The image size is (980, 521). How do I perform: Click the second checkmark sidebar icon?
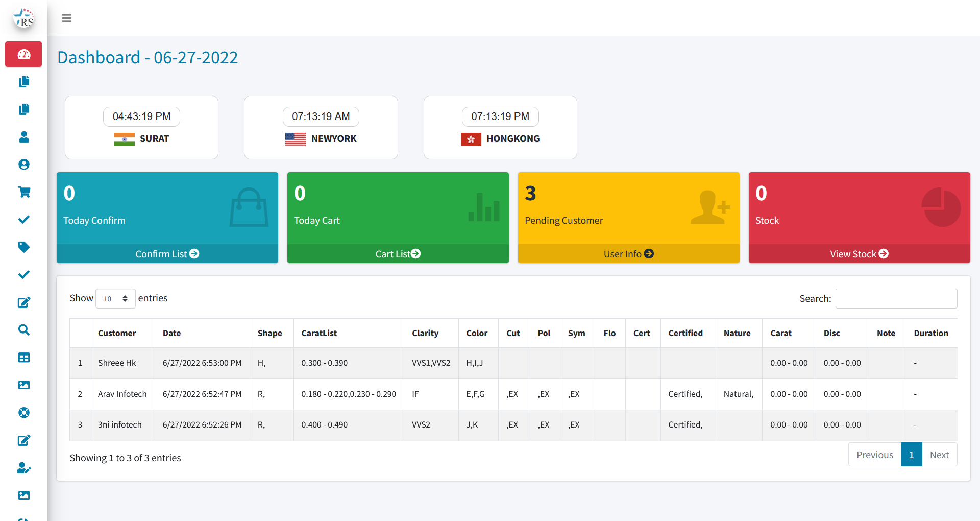pyautogui.click(x=23, y=275)
